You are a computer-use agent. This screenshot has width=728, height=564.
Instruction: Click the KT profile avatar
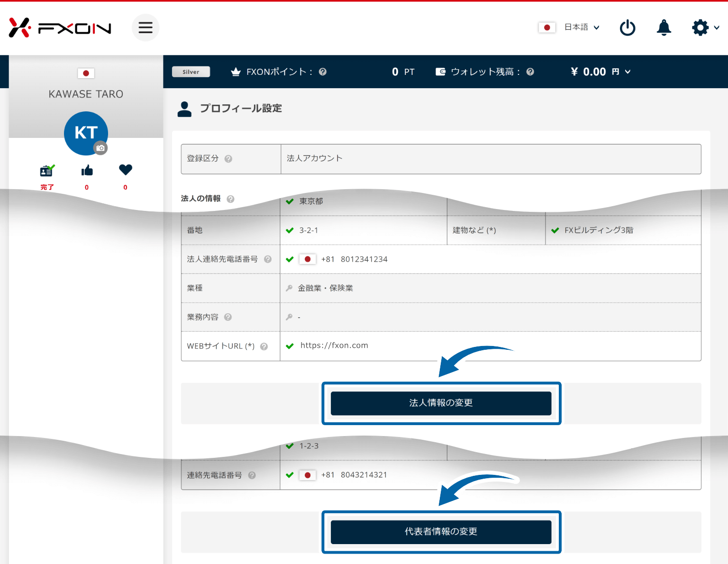(86, 133)
